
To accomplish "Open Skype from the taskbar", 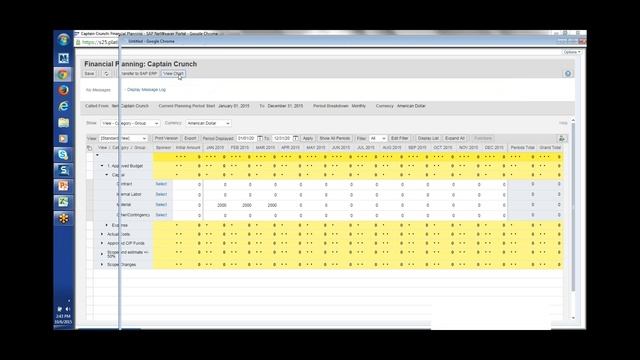I will click(x=63, y=154).
